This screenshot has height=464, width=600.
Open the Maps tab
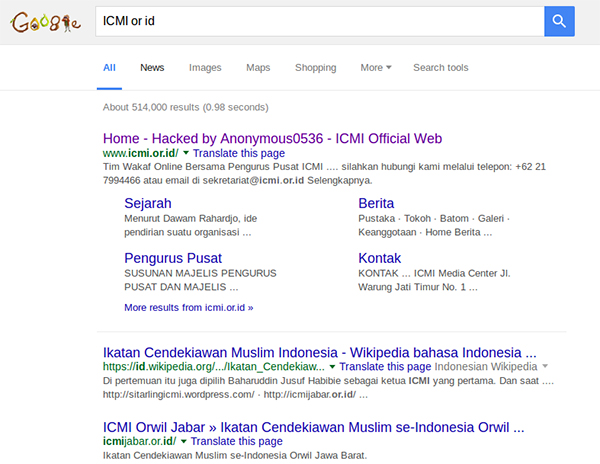coord(258,68)
